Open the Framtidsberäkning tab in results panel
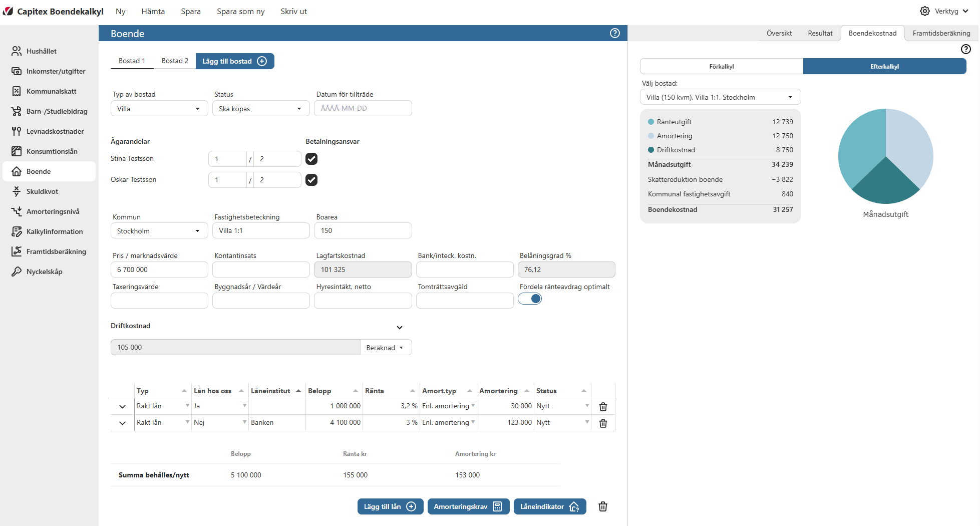Image resolution: width=980 pixels, height=526 pixels. [941, 33]
